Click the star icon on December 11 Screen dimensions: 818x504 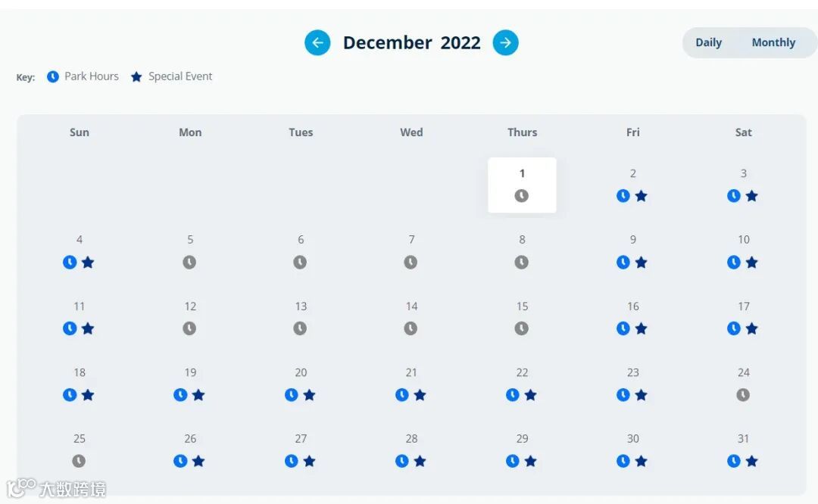tap(88, 328)
